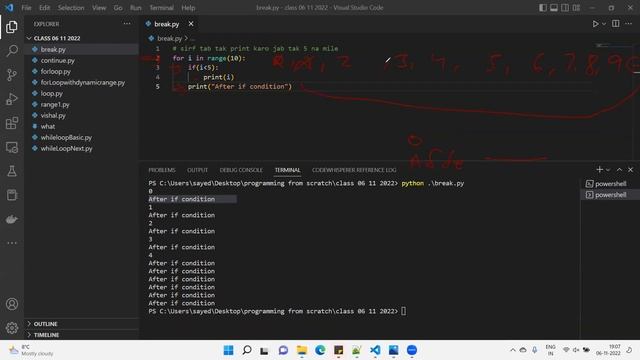Image resolution: width=640 pixels, height=360 pixels.
Task: Collapse the CLASS 06 11 2022 folder
Action: 57,38
